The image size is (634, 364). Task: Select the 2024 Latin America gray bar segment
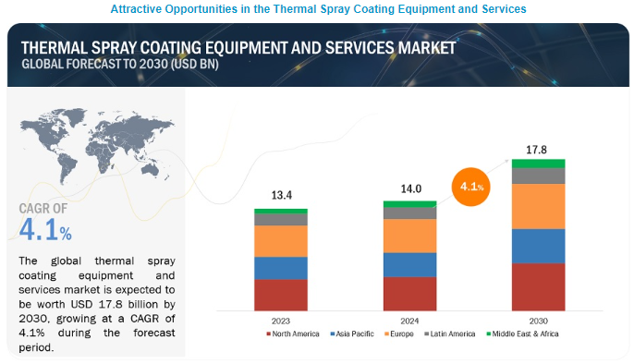tap(410, 212)
